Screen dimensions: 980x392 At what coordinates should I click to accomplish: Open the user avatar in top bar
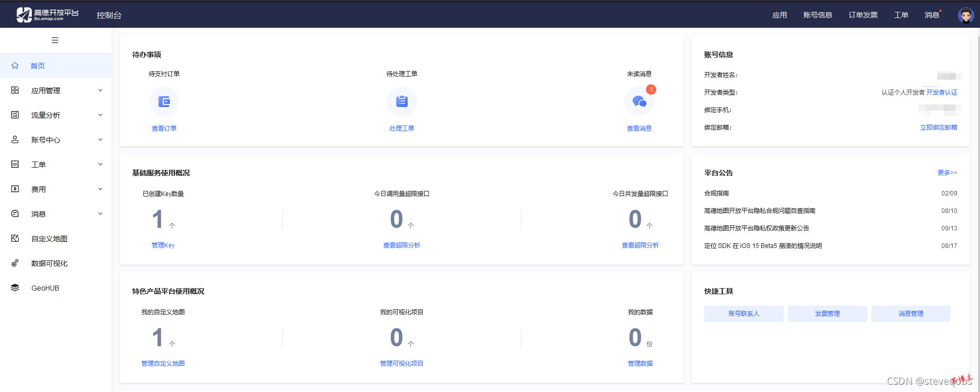(965, 15)
